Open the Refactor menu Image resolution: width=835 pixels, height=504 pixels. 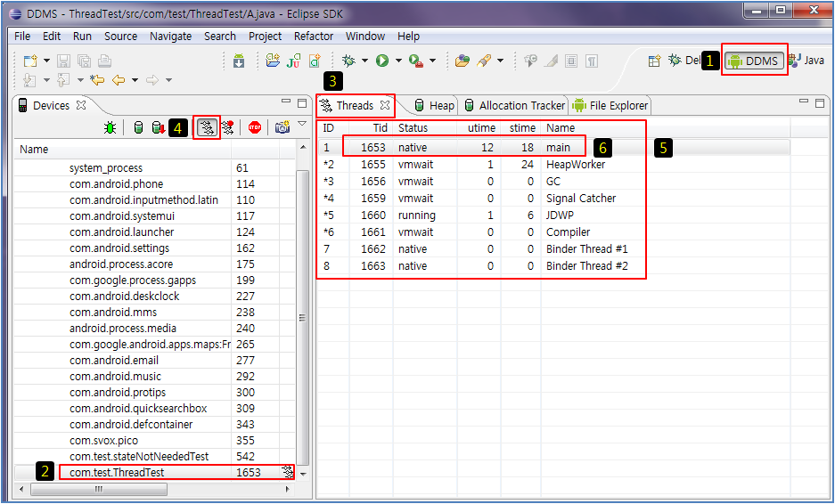(314, 37)
